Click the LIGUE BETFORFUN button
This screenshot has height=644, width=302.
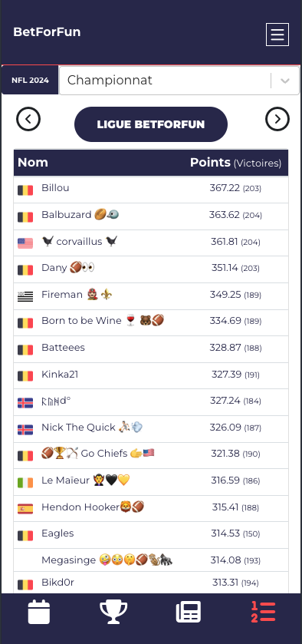151,124
